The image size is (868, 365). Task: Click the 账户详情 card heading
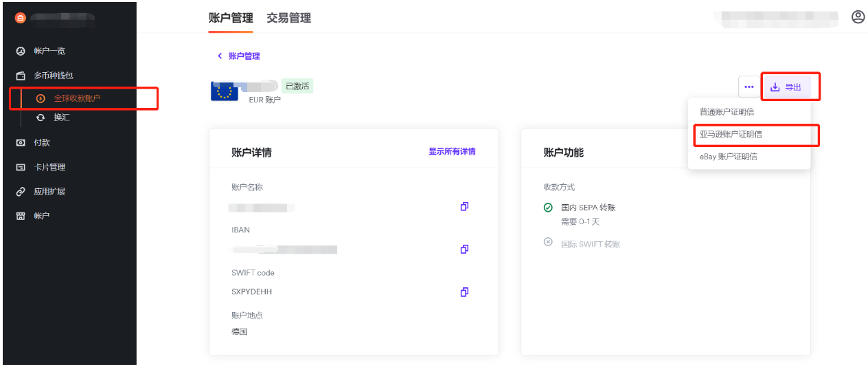251,153
